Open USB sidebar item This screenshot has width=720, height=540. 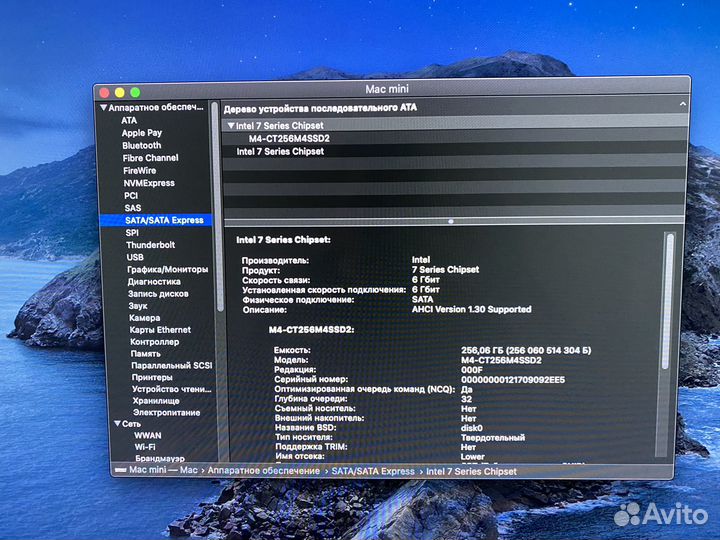click(135, 257)
